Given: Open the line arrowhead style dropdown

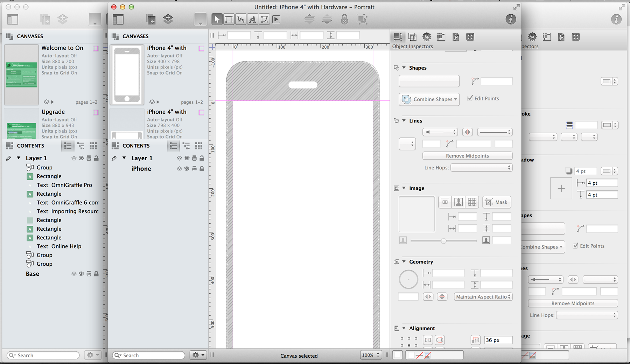Looking at the screenshot, I should click(440, 132).
